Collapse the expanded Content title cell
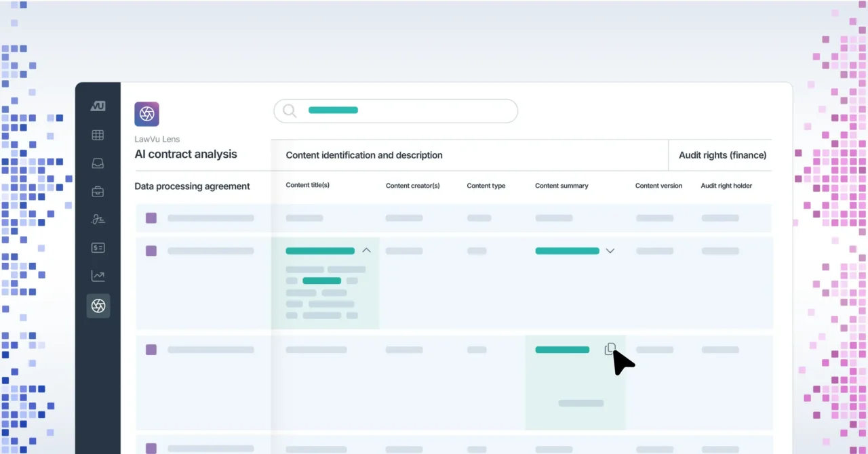 tap(366, 250)
